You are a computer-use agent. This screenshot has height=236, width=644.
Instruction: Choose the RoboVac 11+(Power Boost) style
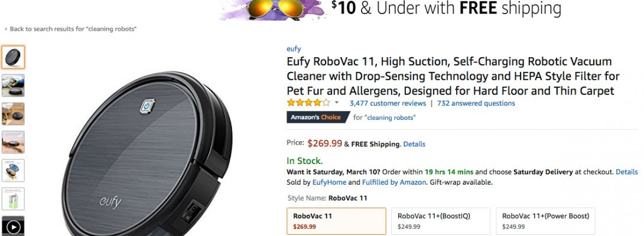545,221
